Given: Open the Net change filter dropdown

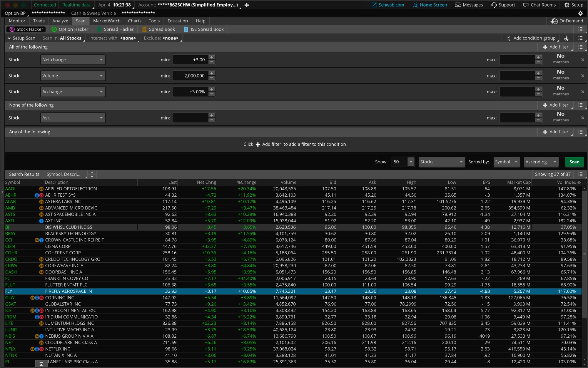Looking at the screenshot, I should tap(73, 59).
